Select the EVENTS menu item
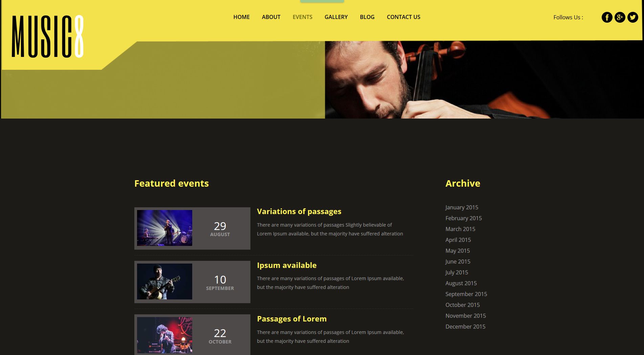The width and height of the screenshot is (644, 355). [x=303, y=17]
